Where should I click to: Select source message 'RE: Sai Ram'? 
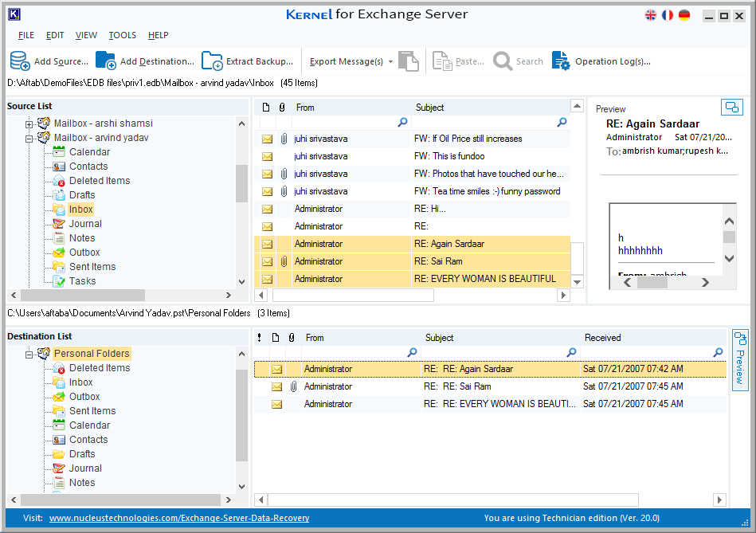412,261
